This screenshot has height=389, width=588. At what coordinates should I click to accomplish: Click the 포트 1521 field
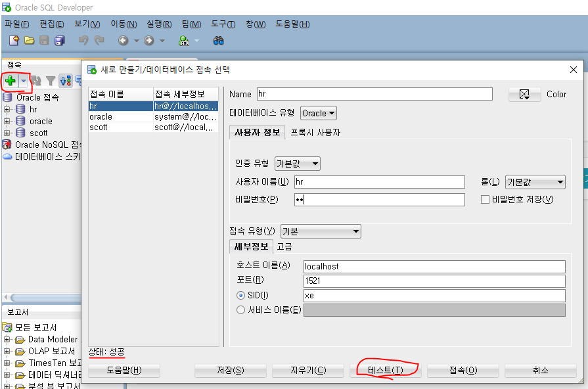(434, 281)
